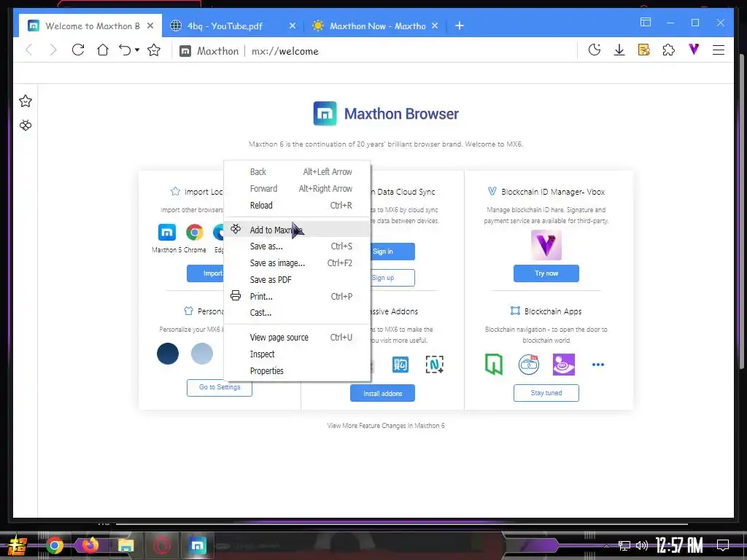Choose View page source in context menu
This screenshot has width=747, height=560.
coord(298,337)
